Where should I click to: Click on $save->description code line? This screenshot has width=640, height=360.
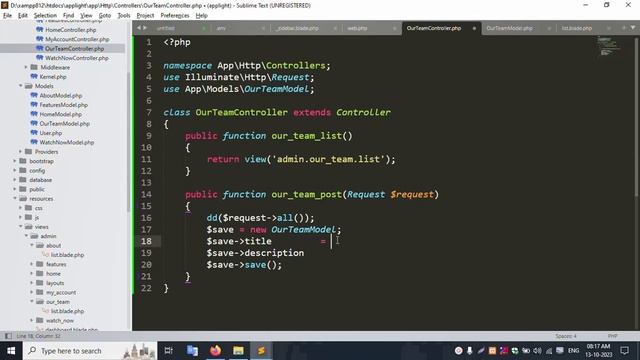255,253
